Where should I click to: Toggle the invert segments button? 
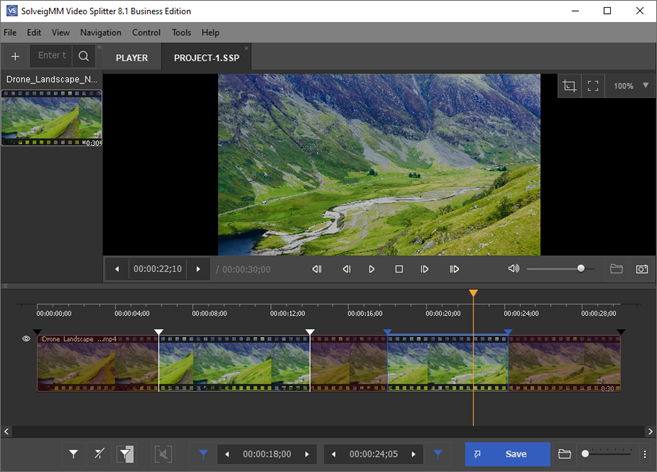[125, 454]
